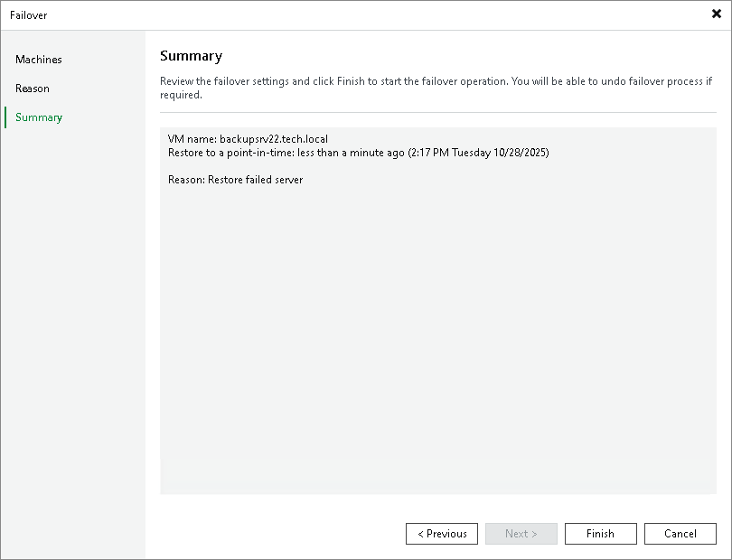The image size is (732, 560).
Task: Go to the Machines step
Action: pyautogui.click(x=39, y=60)
